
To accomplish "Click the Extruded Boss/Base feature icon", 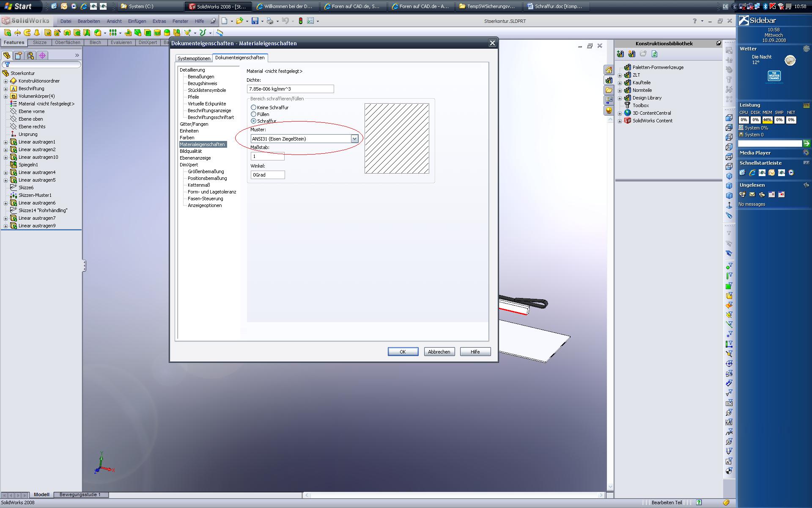I will (7, 33).
